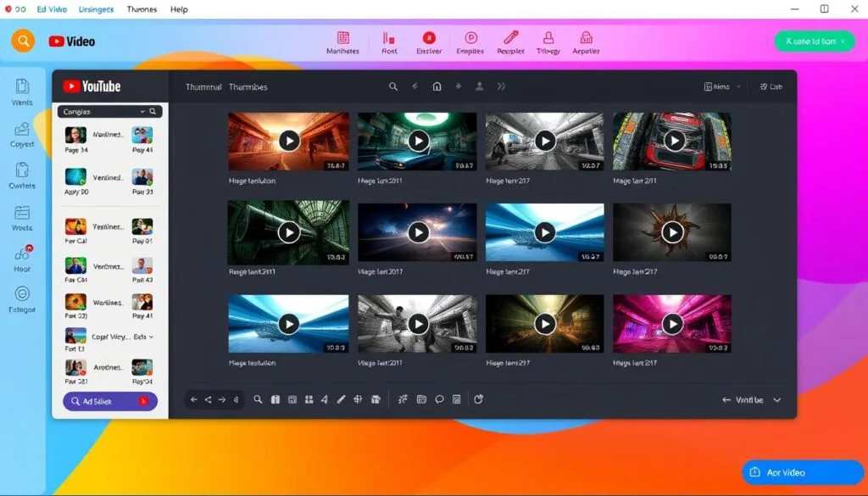Click the red Ereciver record icon
This screenshot has height=496, width=868.
point(429,37)
